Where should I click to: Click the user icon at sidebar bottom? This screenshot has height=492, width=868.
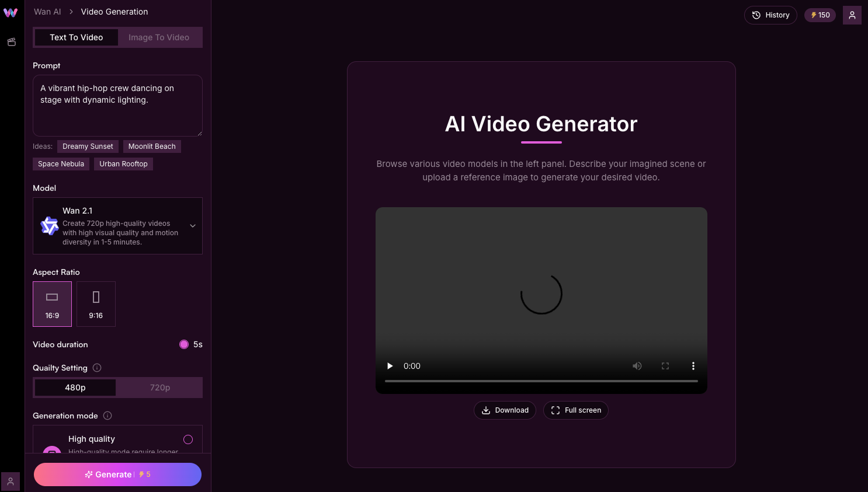tap(11, 481)
